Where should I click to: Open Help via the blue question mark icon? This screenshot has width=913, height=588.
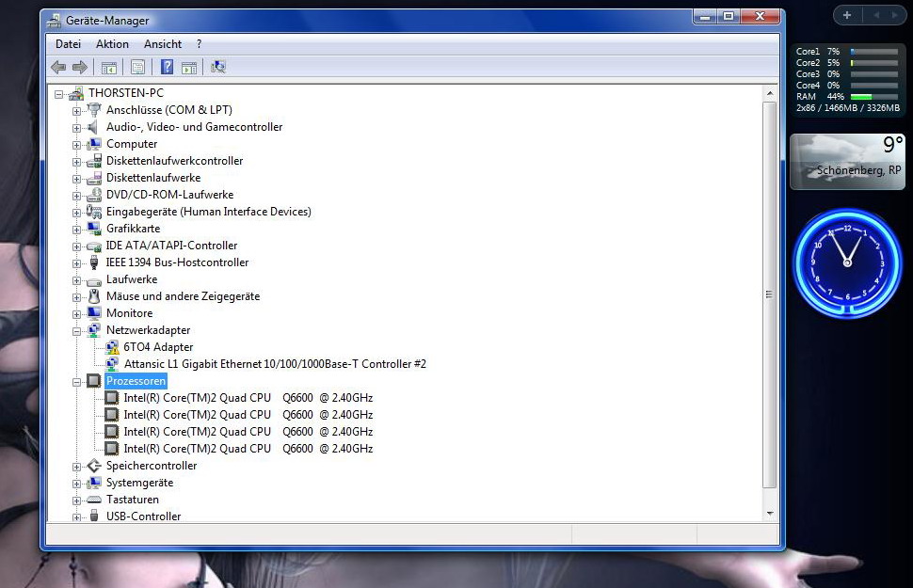[x=168, y=68]
